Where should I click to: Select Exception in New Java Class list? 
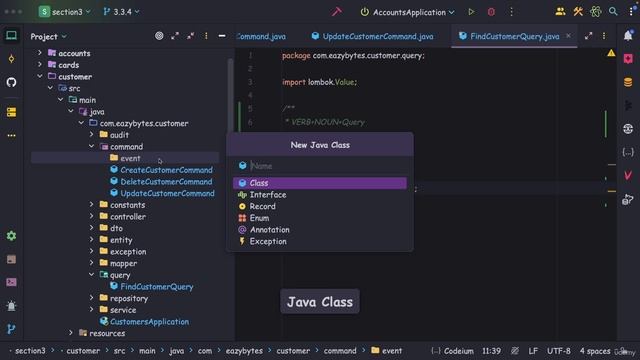point(320,241)
